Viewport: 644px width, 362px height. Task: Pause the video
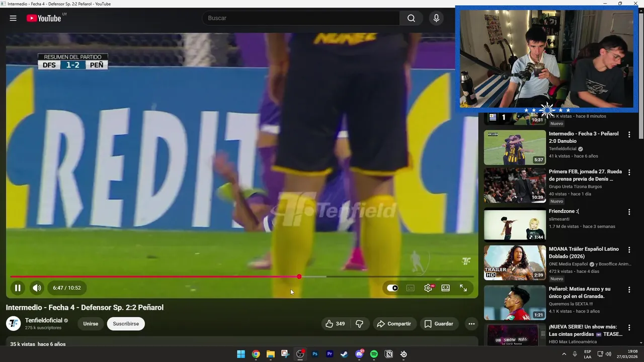click(x=18, y=288)
